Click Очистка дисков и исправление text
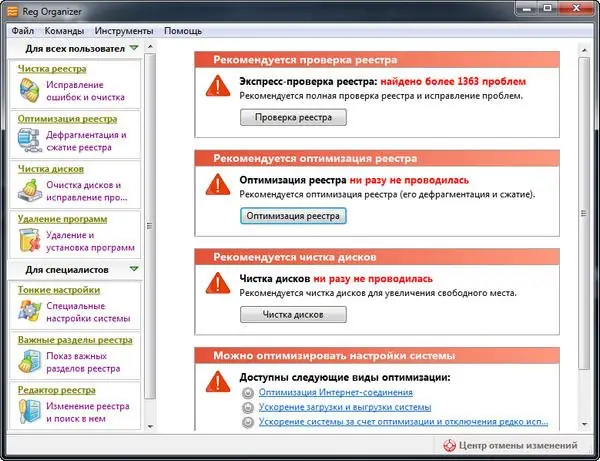Viewport: 600px width, 461px height. coord(86,191)
